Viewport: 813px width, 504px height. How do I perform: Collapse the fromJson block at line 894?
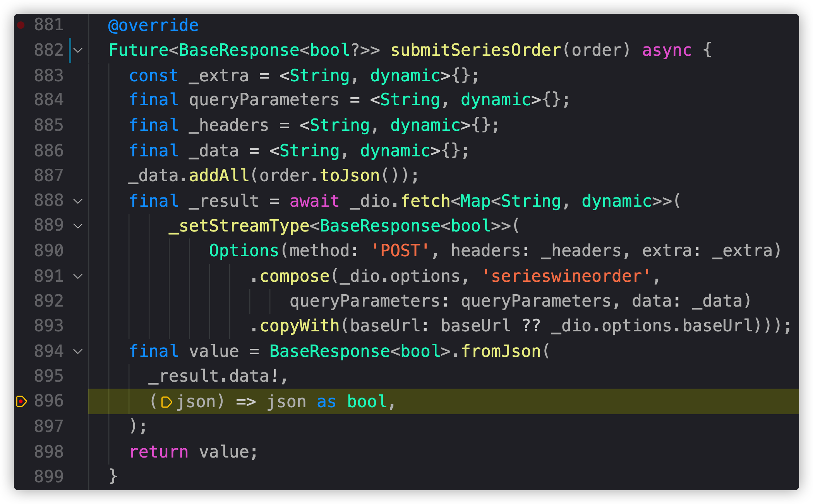tap(79, 351)
